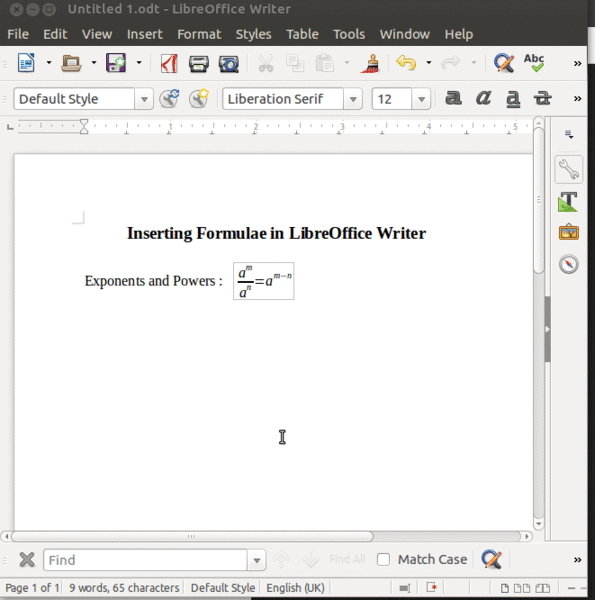Click Page 1 of 1 status field
The height and width of the screenshot is (600, 595).
tap(32, 588)
